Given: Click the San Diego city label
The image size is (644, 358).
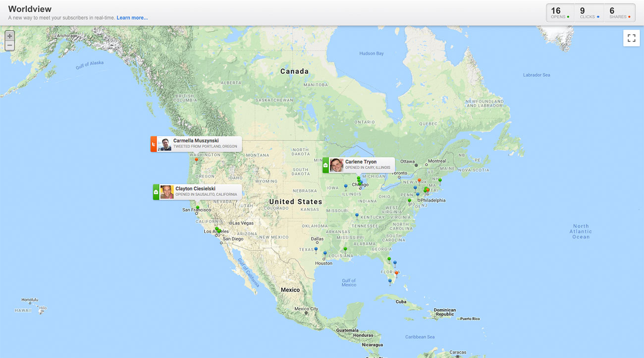Looking at the screenshot, I should [x=233, y=239].
